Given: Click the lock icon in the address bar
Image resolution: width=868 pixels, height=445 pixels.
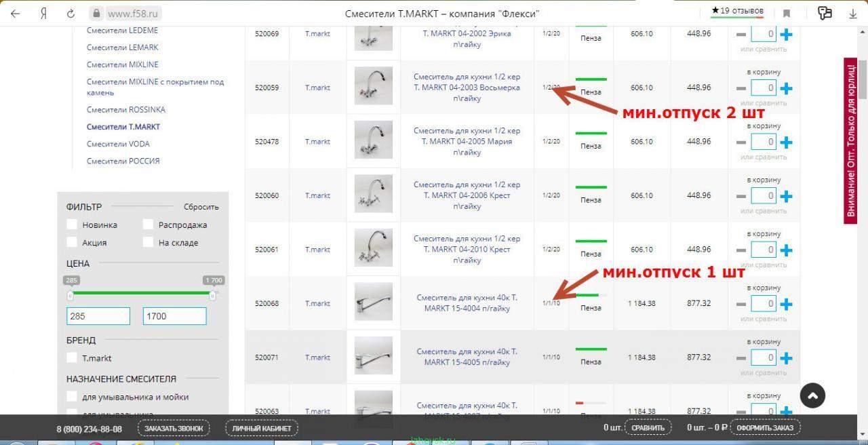Looking at the screenshot, I should coord(96,14).
